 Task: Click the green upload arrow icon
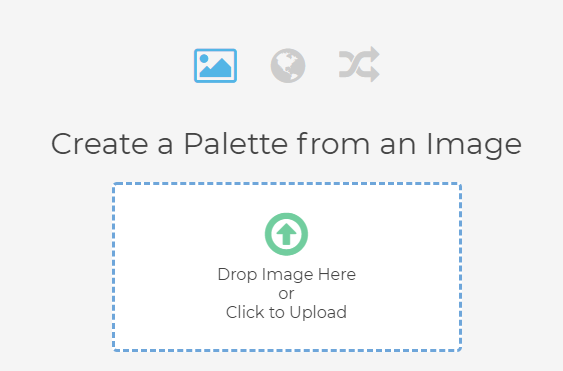[286, 234]
